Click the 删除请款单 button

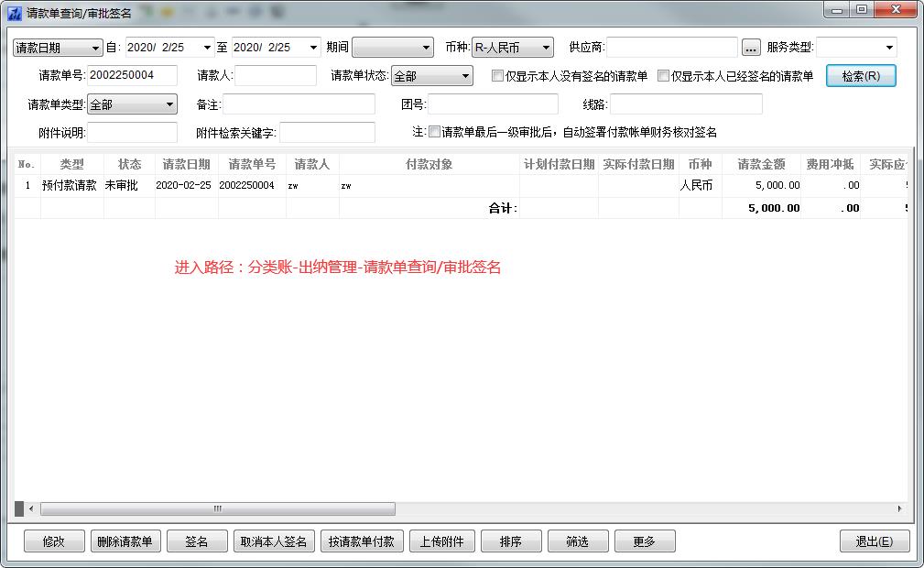coord(125,541)
